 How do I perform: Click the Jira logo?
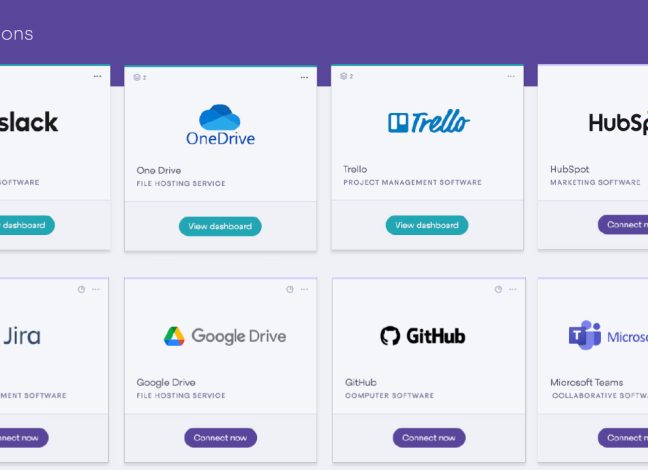tap(22, 336)
